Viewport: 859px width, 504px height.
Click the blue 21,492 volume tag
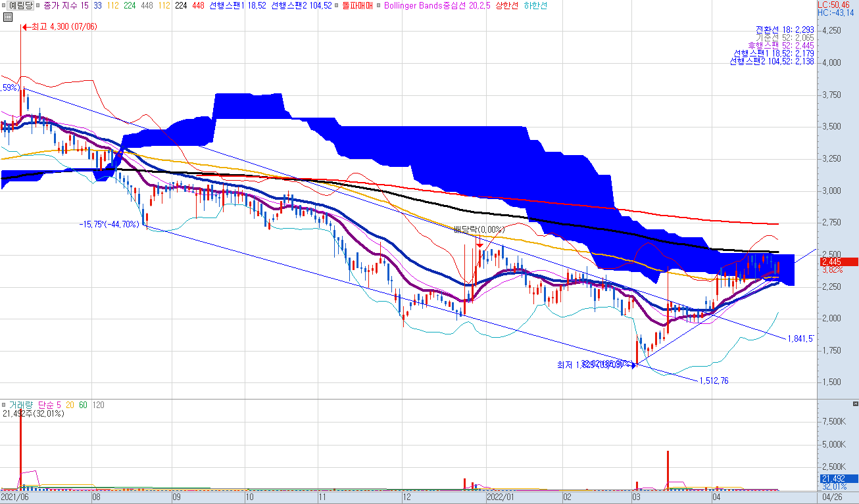839,478
